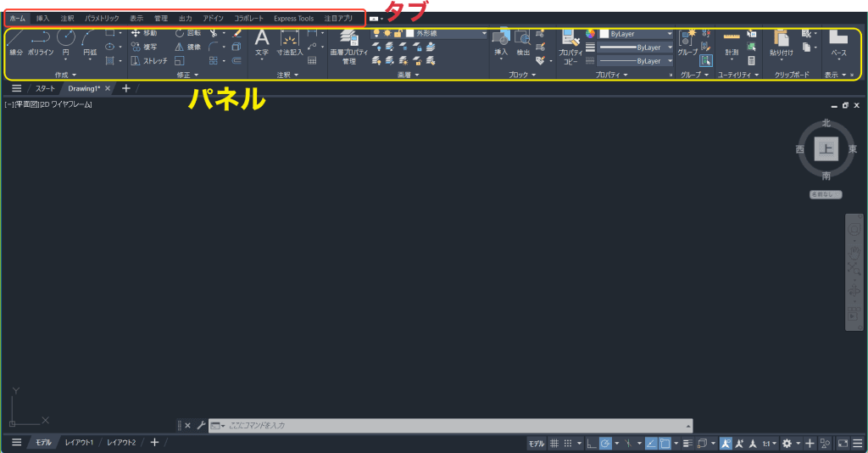Click the workspace gear icon in status bar

click(787, 443)
